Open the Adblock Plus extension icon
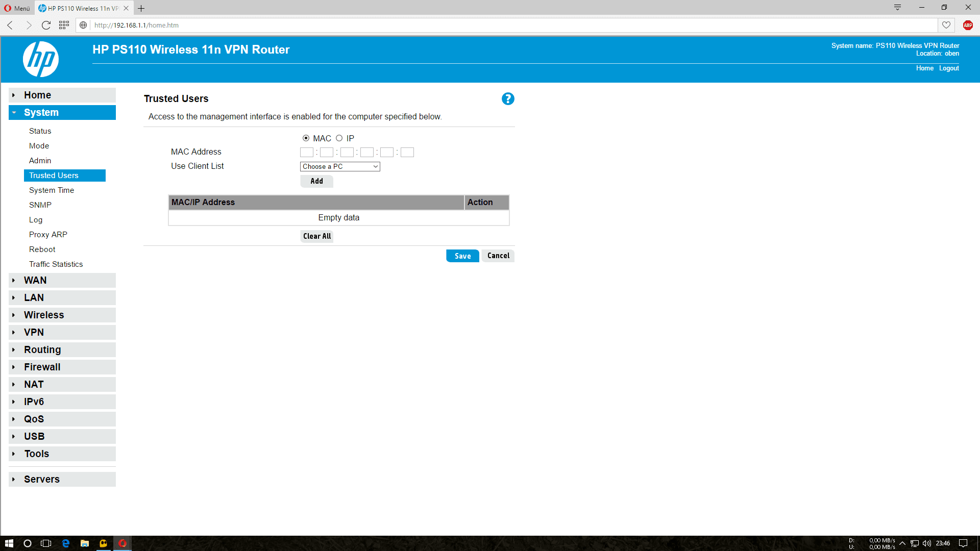Screen dimensions: 980x551 (968, 25)
